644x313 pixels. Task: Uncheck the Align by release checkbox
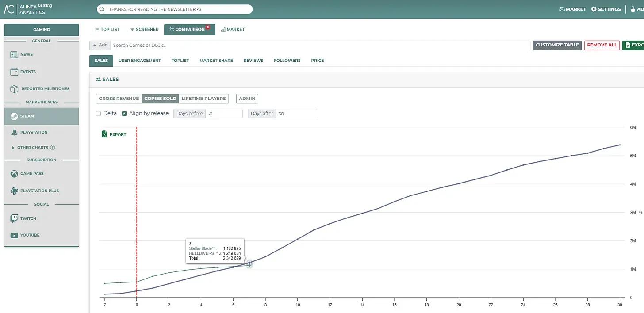[x=124, y=114]
